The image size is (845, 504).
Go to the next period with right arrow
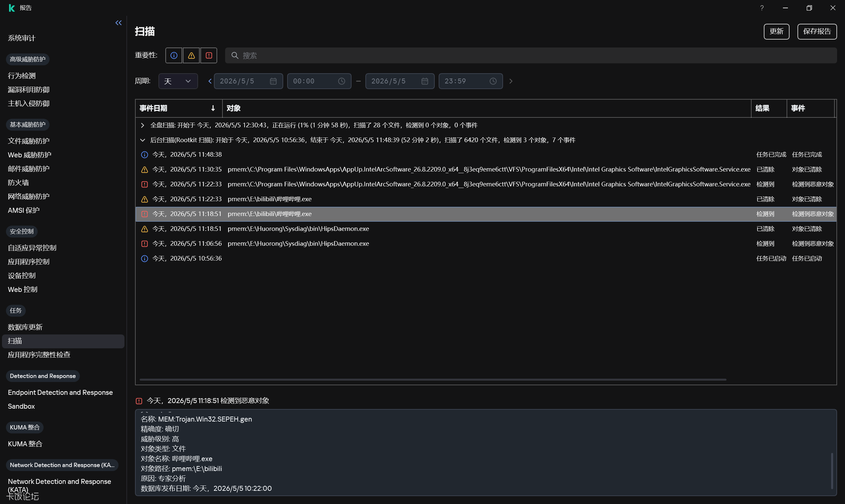510,81
